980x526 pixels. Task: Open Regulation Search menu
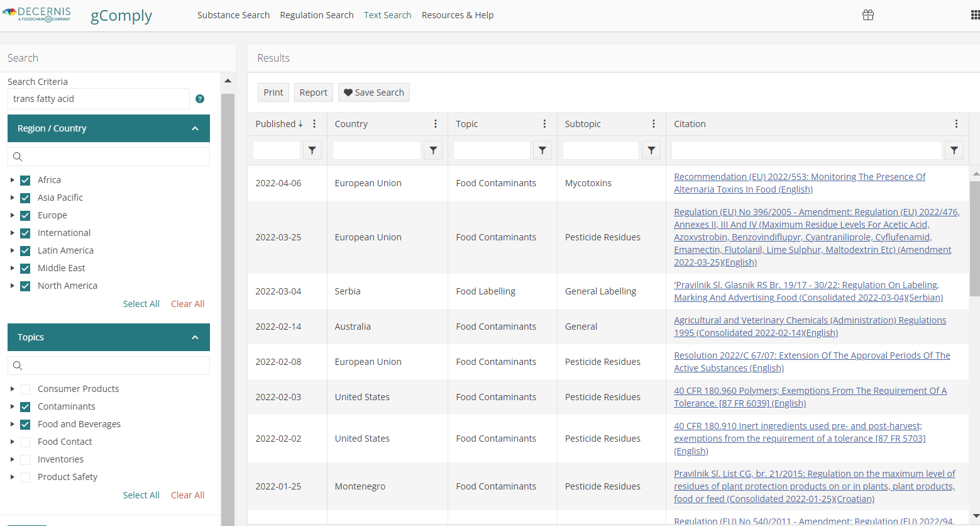click(x=317, y=15)
